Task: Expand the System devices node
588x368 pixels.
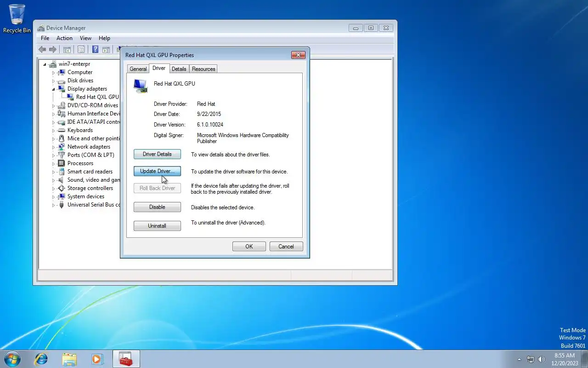Action: point(53,197)
